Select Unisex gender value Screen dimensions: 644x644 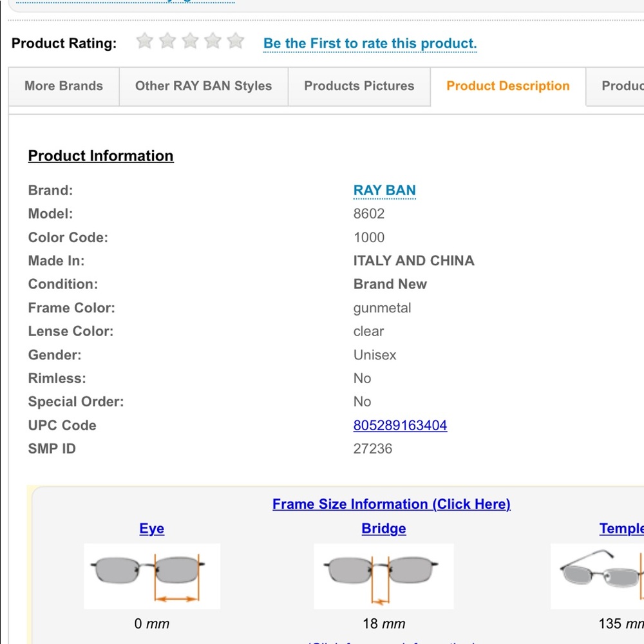pyautogui.click(x=375, y=355)
